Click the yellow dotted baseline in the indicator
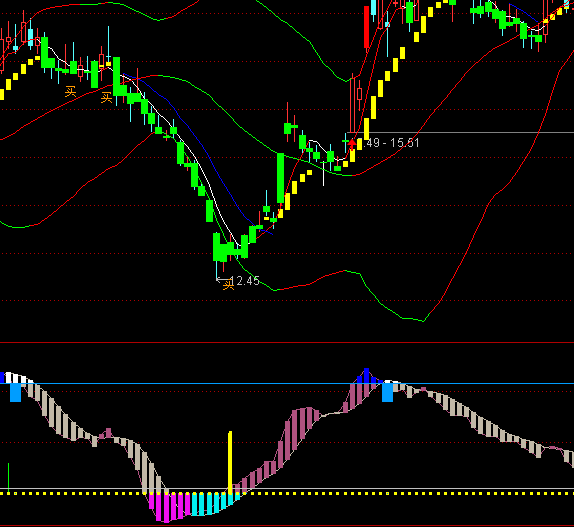This screenshot has width=574, height=527. click(287, 494)
